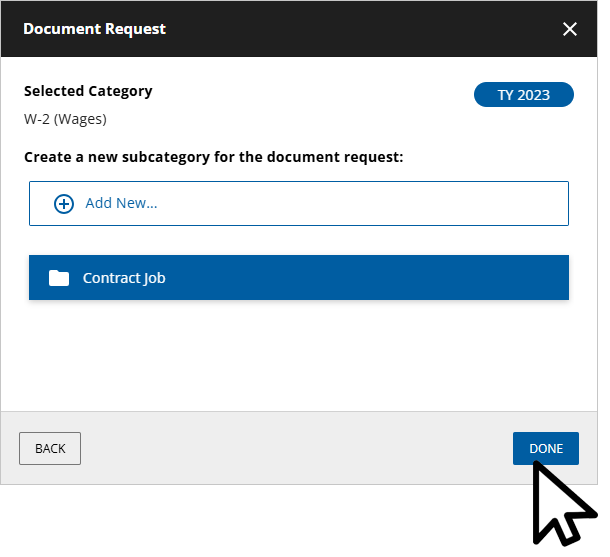Click the "W-2 (Wages)" category text

(x=65, y=119)
